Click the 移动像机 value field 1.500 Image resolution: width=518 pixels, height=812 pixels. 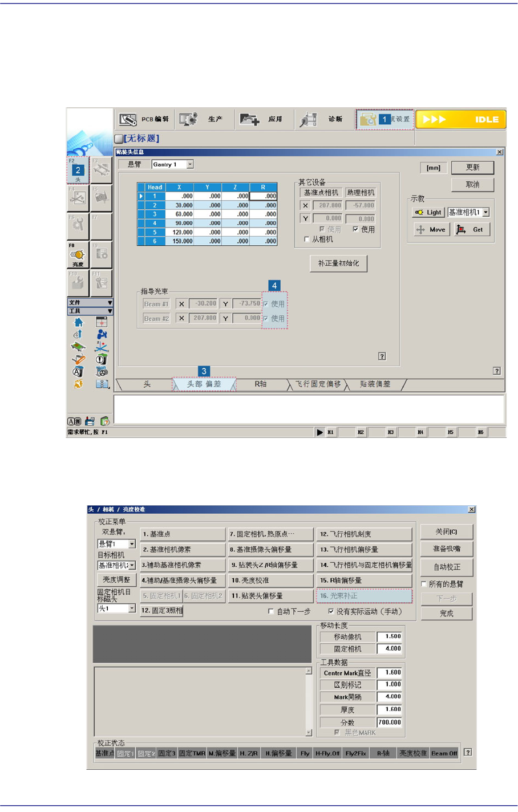[390, 636]
